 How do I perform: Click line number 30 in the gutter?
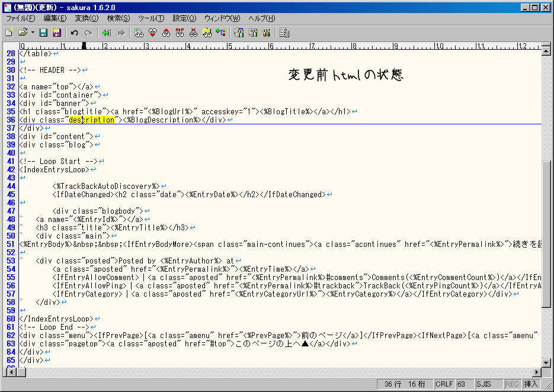point(11,70)
